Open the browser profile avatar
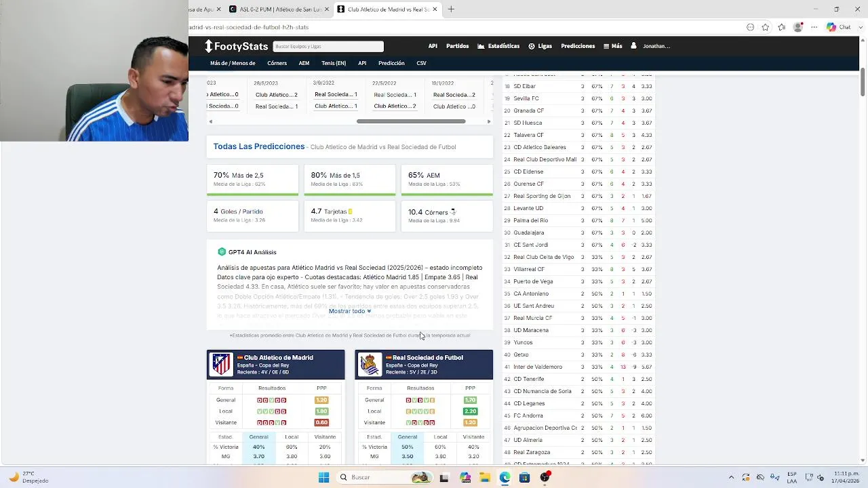Screen dimensions: 868x488 click(798, 27)
